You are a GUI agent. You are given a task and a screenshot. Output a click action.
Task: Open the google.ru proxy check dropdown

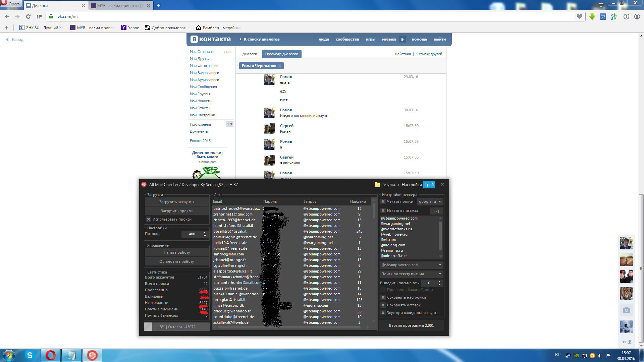coord(430,201)
